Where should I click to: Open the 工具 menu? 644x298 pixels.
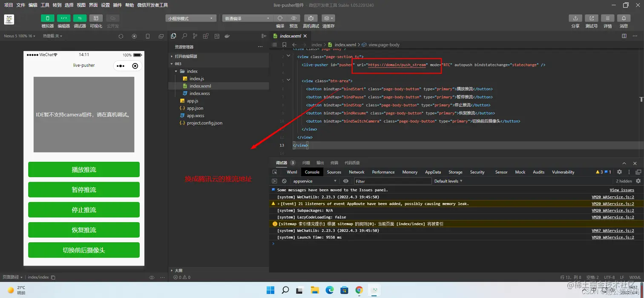click(x=45, y=5)
